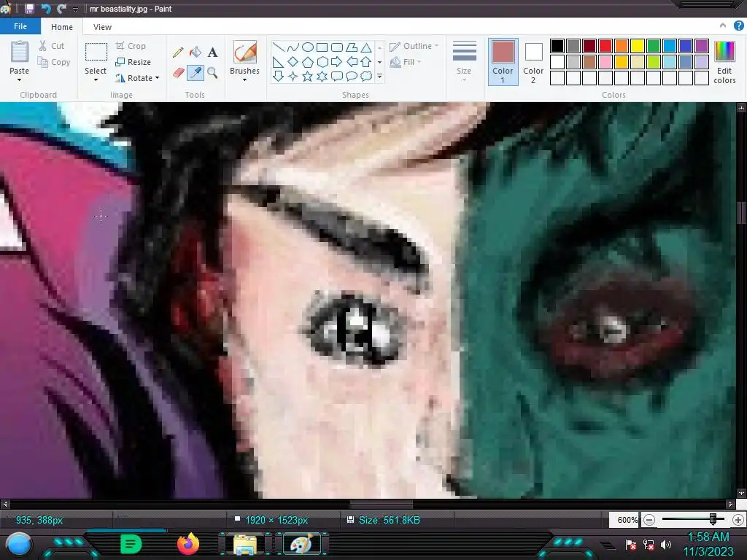Pick the black color swatch
The height and width of the screenshot is (560, 747).
click(x=557, y=46)
